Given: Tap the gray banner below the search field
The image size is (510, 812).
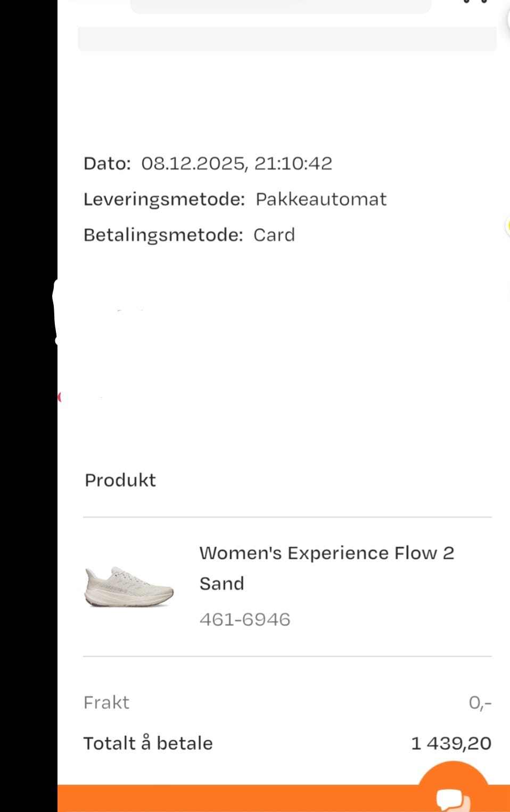Looking at the screenshot, I should click(x=287, y=39).
